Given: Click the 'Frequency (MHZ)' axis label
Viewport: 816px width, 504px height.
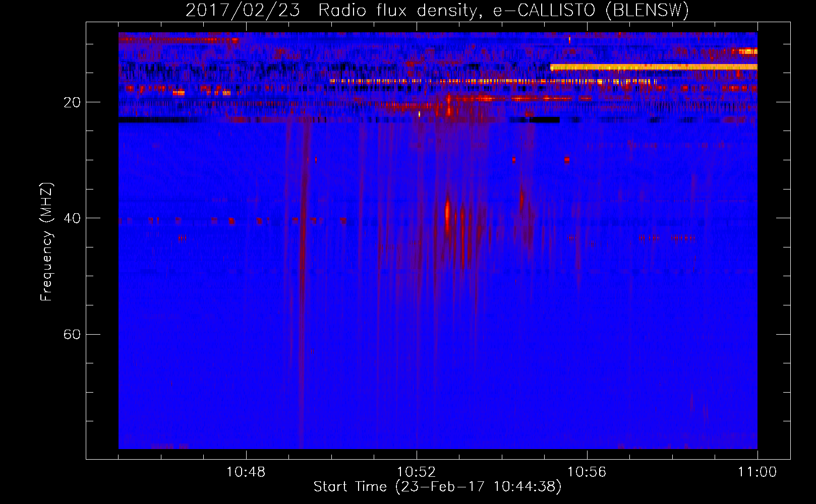Looking at the screenshot, I should pyautogui.click(x=46, y=242).
